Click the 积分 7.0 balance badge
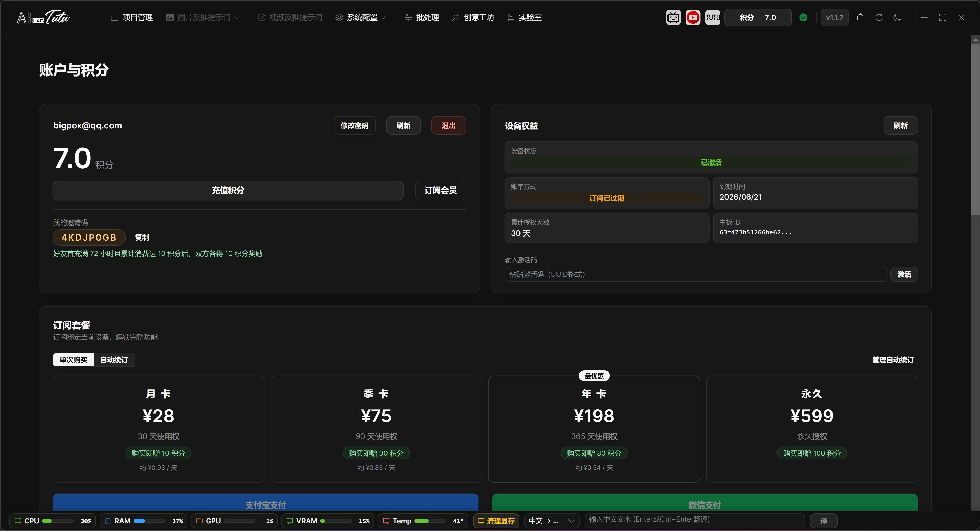Viewport: 980px width, 531px height. coord(758,18)
